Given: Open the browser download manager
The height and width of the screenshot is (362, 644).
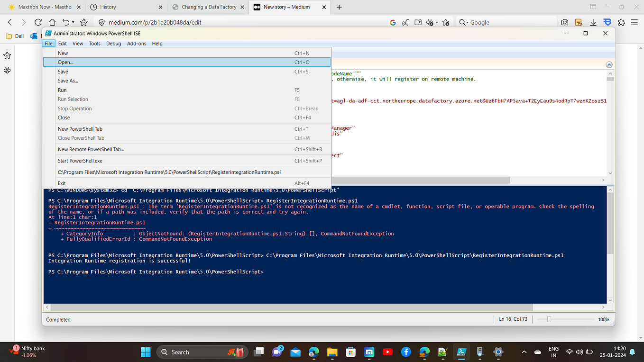Looking at the screenshot, I should point(593,22).
